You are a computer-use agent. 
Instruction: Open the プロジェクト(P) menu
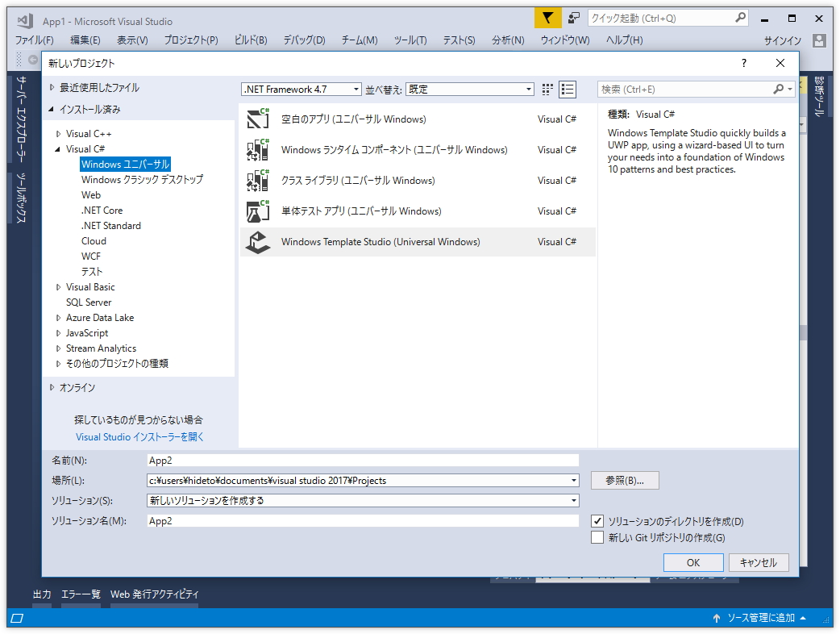click(191, 40)
